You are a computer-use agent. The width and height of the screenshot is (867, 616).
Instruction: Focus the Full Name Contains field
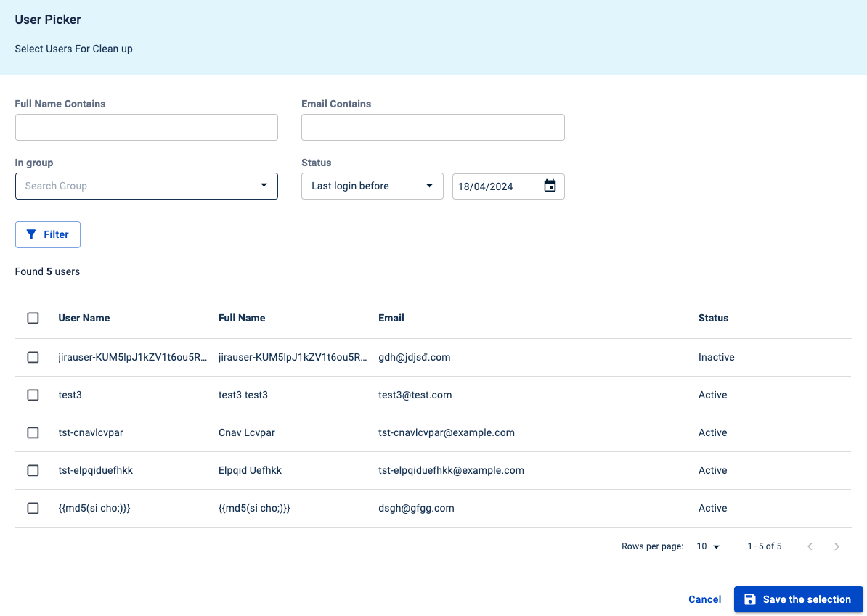(x=146, y=127)
